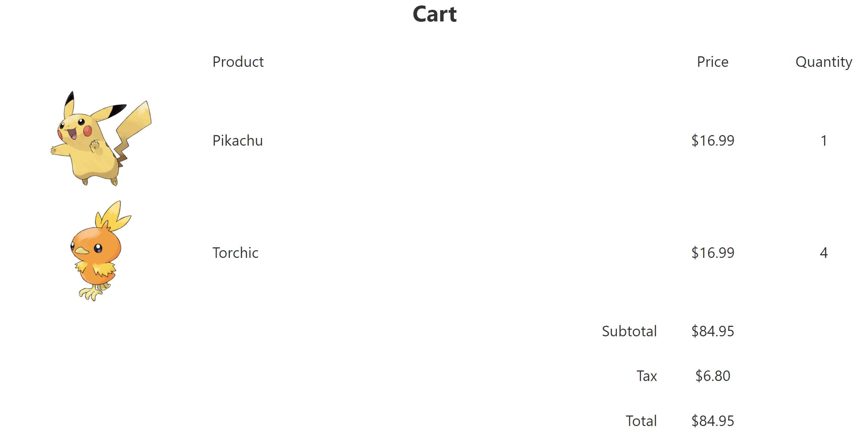The image size is (868, 434).
Task: Click the Torchic quantity value 4
Action: (824, 253)
